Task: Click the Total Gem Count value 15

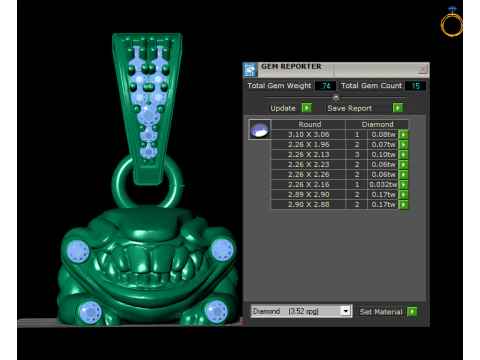Action: tap(415, 86)
